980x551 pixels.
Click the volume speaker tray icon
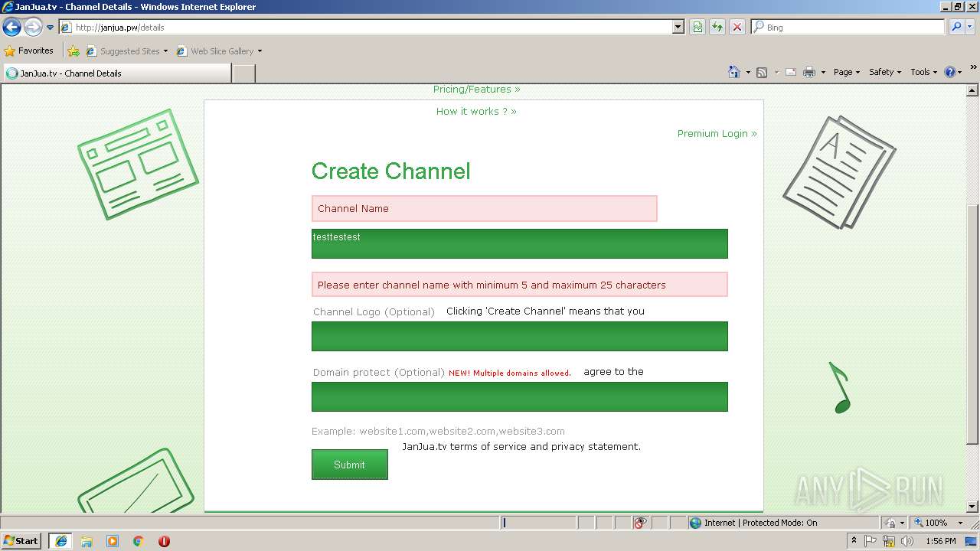click(x=907, y=541)
